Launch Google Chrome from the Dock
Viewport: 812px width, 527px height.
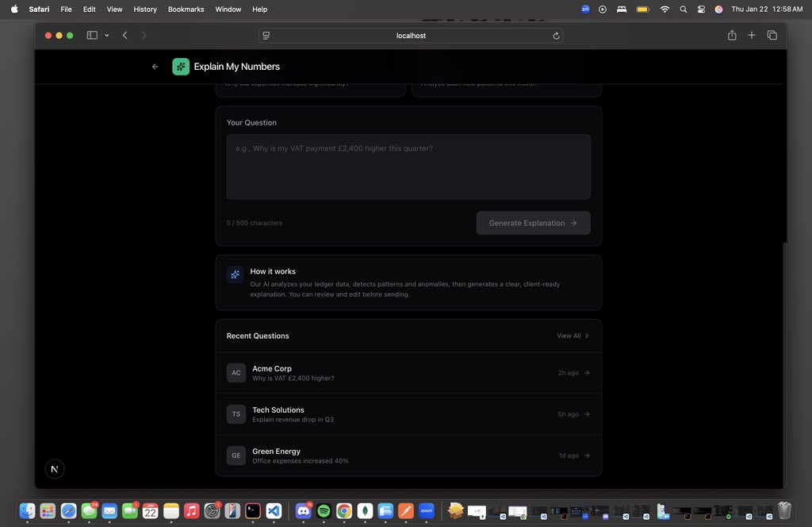[344, 511]
